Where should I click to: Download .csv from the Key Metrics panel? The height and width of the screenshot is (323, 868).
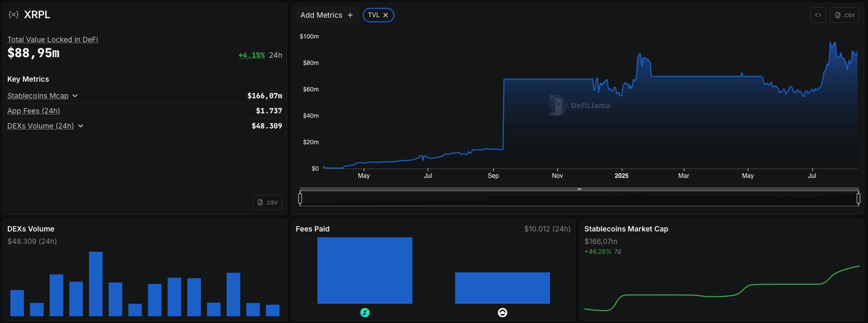click(267, 202)
